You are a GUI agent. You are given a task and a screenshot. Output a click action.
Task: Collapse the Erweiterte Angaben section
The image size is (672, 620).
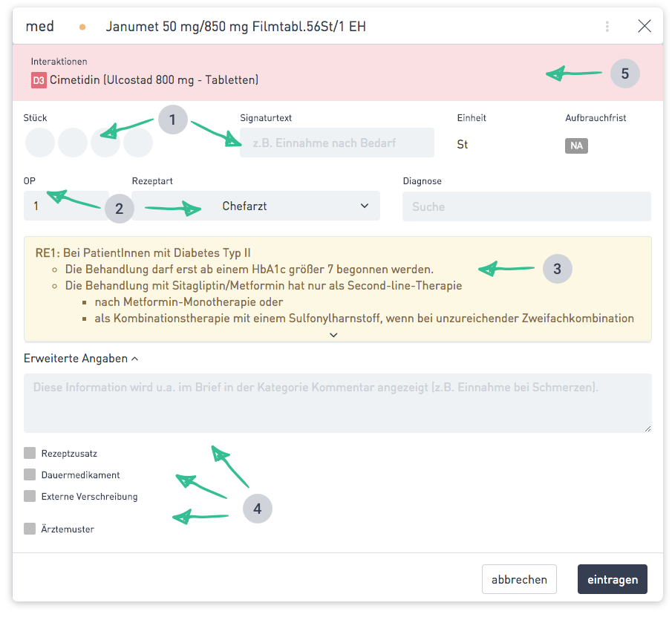pos(81,358)
